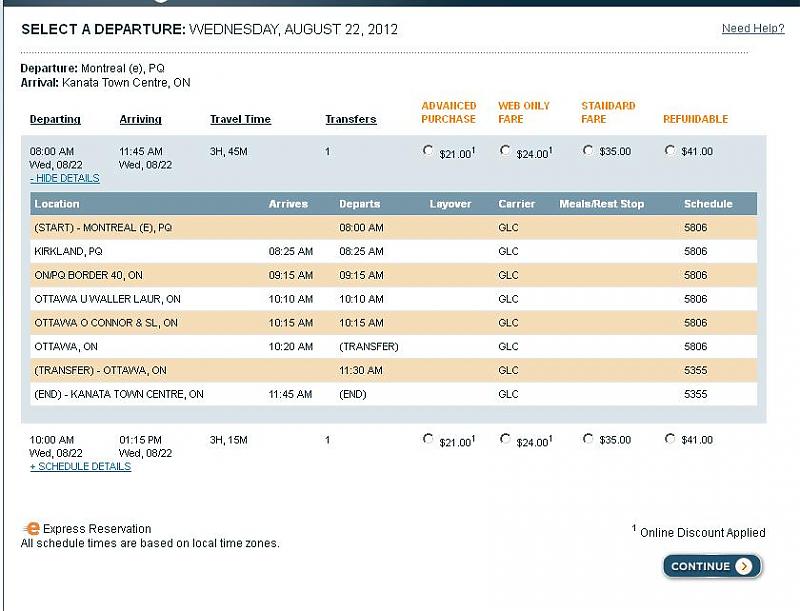Choose $35.00 Standard fare for 08:00 AM trip
Viewport: 800px width, 611px height.
tap(587, 150)
